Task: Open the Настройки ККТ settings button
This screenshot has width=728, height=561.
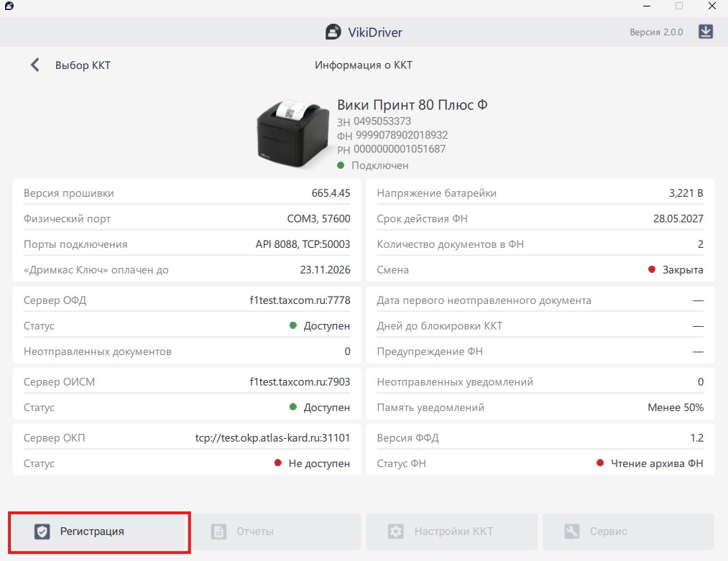Action: [x=452, y=532]
